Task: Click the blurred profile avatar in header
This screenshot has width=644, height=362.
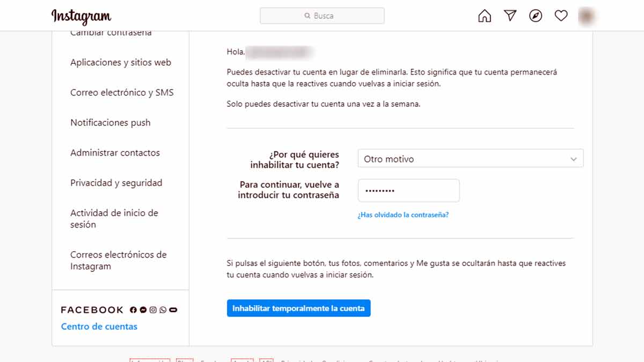Action: (587, 16)
